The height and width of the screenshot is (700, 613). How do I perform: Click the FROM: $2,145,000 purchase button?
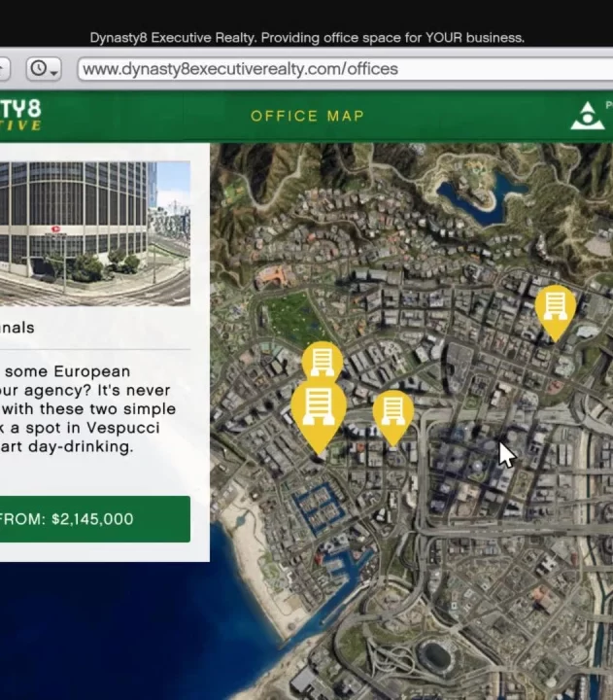[x=95, y=519]
